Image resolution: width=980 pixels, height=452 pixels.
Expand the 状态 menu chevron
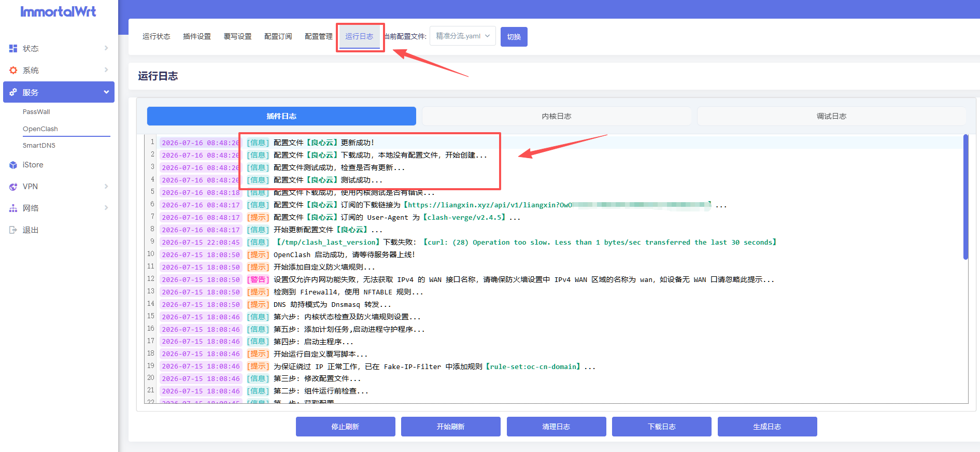coord(106,48)
